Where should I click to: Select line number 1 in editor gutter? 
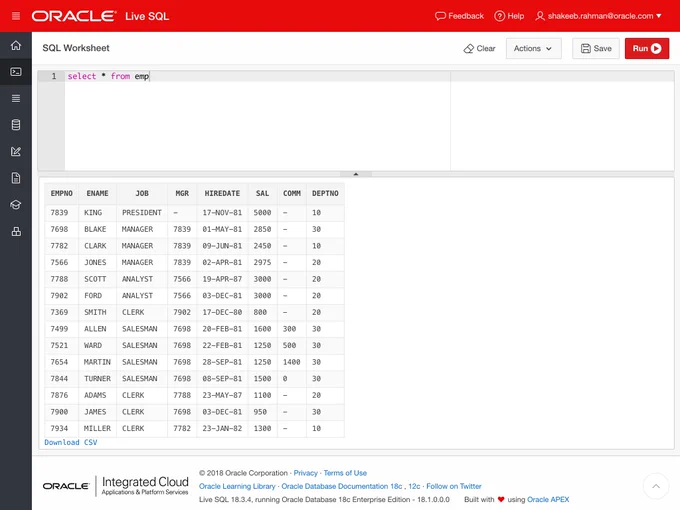click(54, 76)
